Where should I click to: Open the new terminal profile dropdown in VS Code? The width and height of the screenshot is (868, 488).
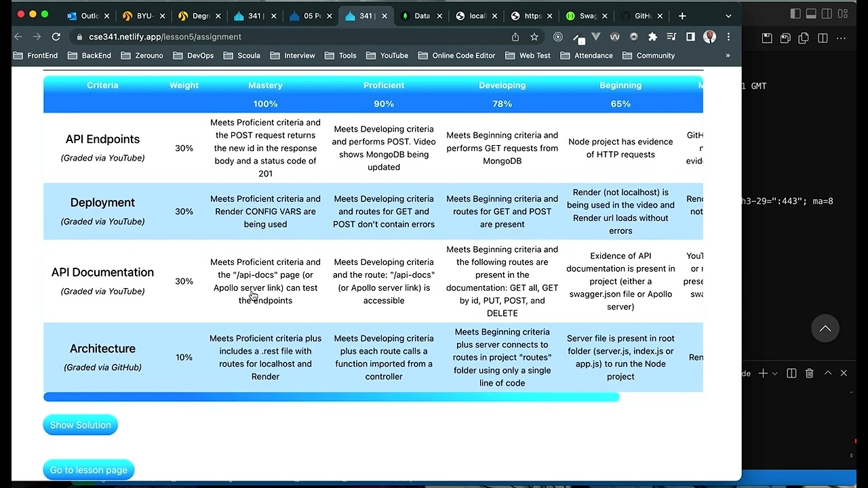click(x=774, y=373)
